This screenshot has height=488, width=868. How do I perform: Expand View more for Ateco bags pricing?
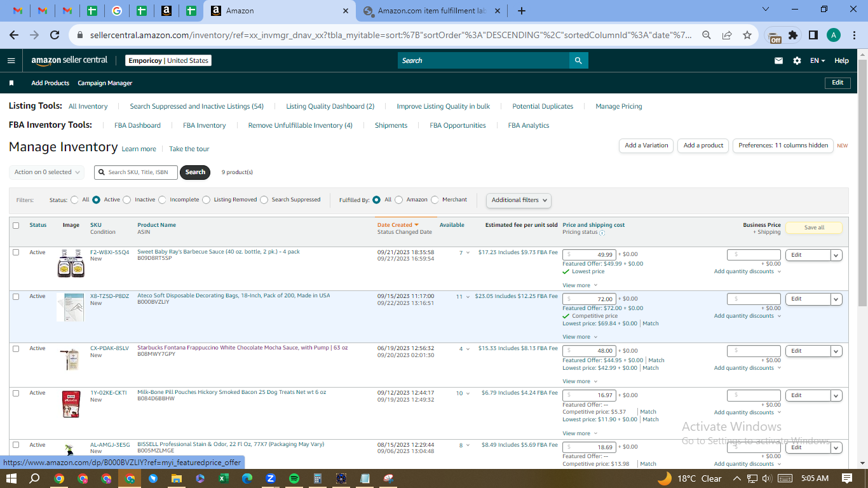pos(580,337)
